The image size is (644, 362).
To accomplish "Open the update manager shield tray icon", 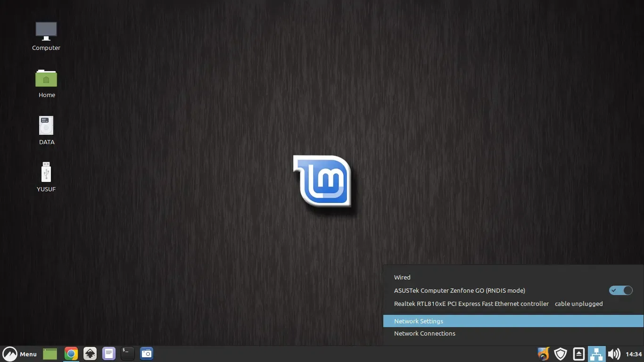I will click(561, 354).
